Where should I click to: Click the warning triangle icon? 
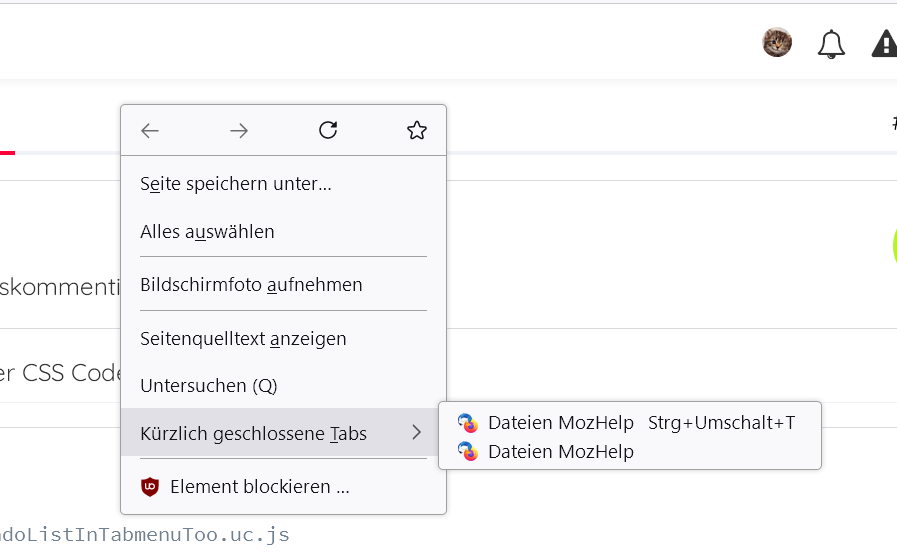coord(884,44)
